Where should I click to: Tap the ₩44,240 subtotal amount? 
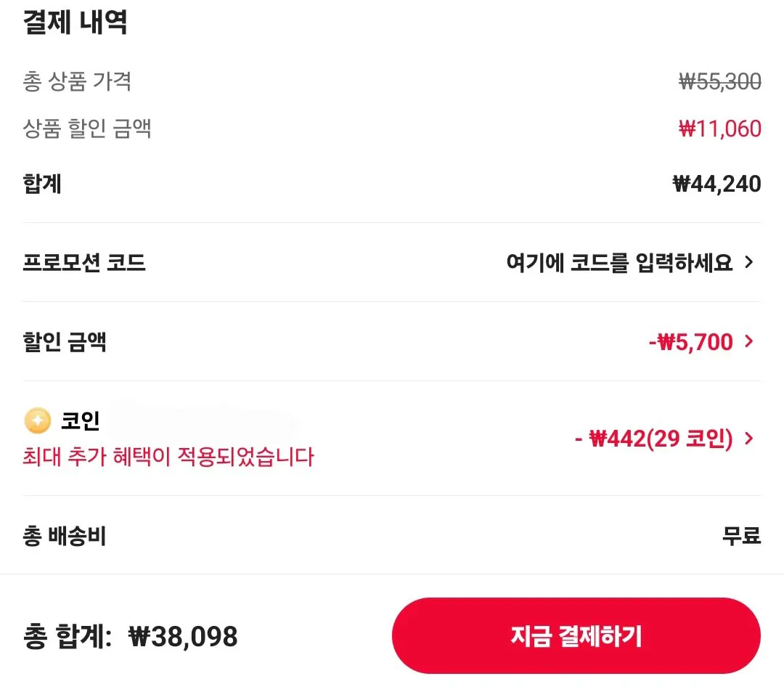(716, 184)
